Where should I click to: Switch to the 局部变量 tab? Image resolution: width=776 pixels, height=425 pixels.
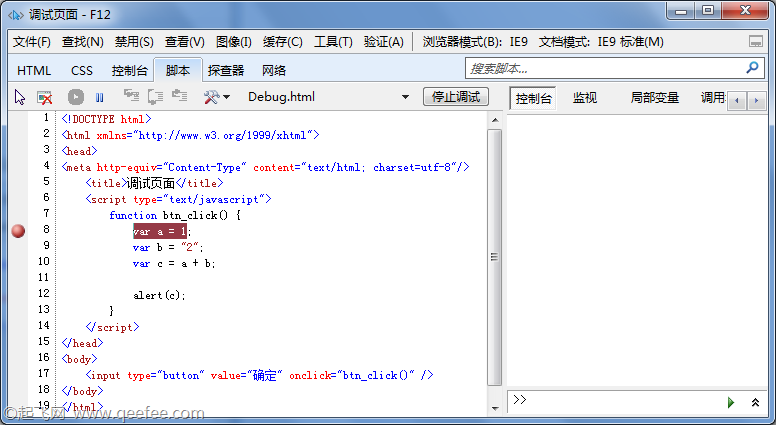[x=654, y=98]
